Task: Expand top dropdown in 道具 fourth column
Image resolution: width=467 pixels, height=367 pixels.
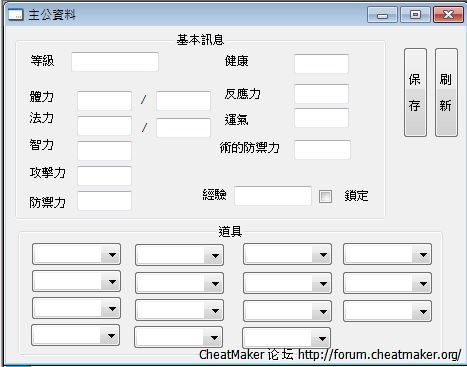Action: coord(387,254)
